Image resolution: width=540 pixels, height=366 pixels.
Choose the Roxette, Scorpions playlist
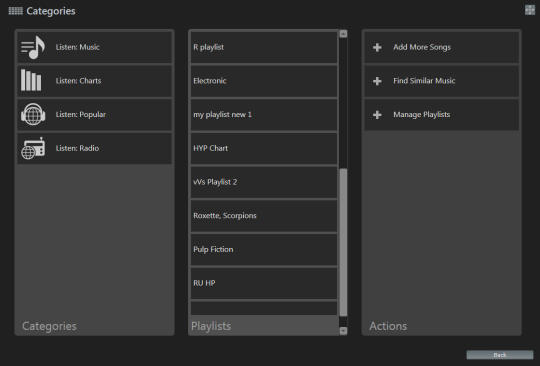click(x=264, y=216)
